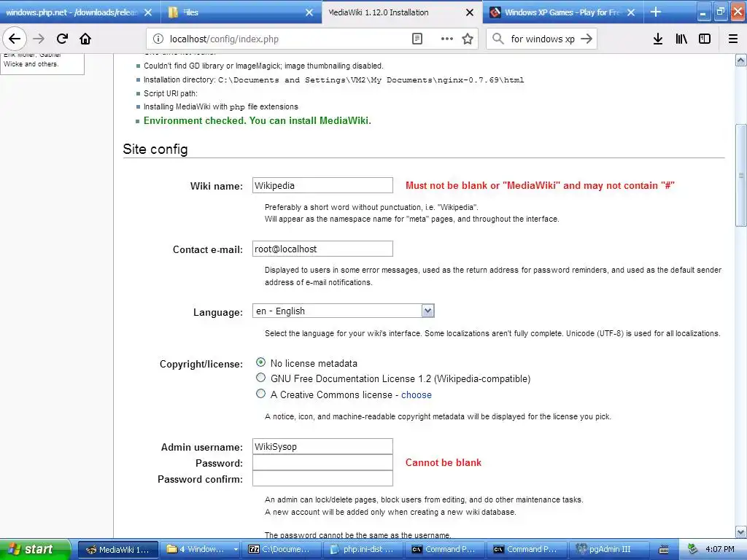
Task: Bookmark this page with the star icon
Action: pos(468,39)
